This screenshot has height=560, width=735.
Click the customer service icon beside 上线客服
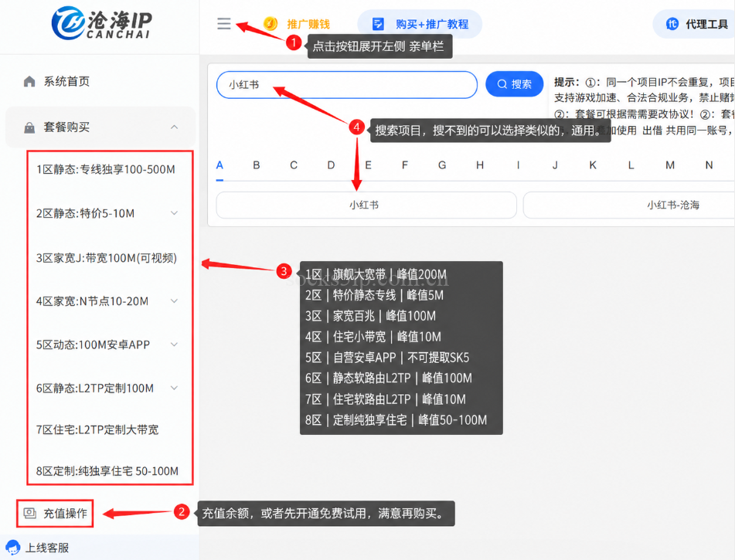tap(12, 548)
